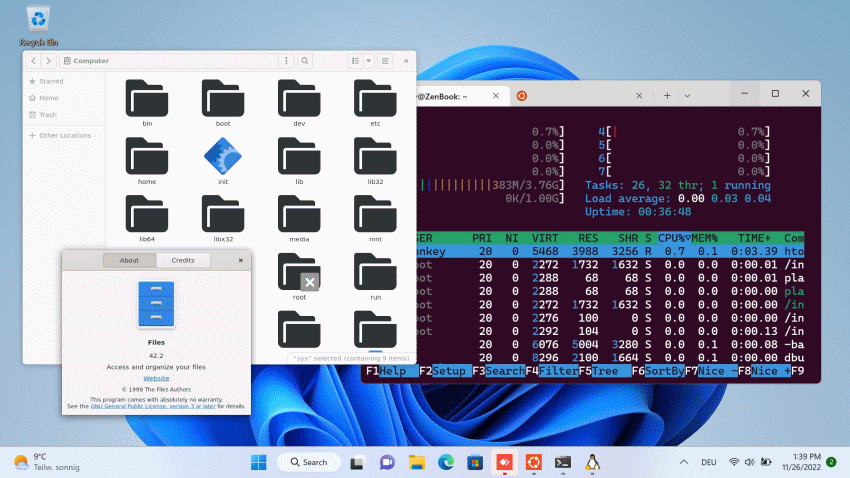Open the hamburger menu in Files

tap(385, 61)
